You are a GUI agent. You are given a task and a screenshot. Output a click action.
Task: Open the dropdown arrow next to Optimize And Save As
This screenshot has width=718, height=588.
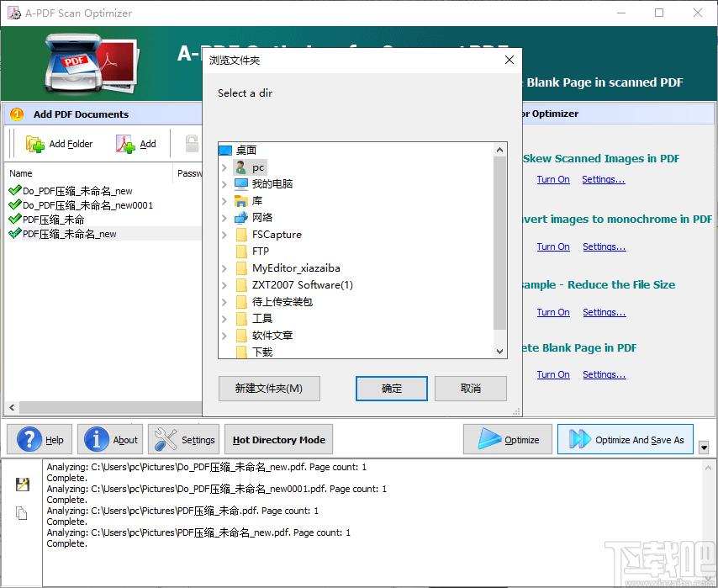[x=705, y=447]
